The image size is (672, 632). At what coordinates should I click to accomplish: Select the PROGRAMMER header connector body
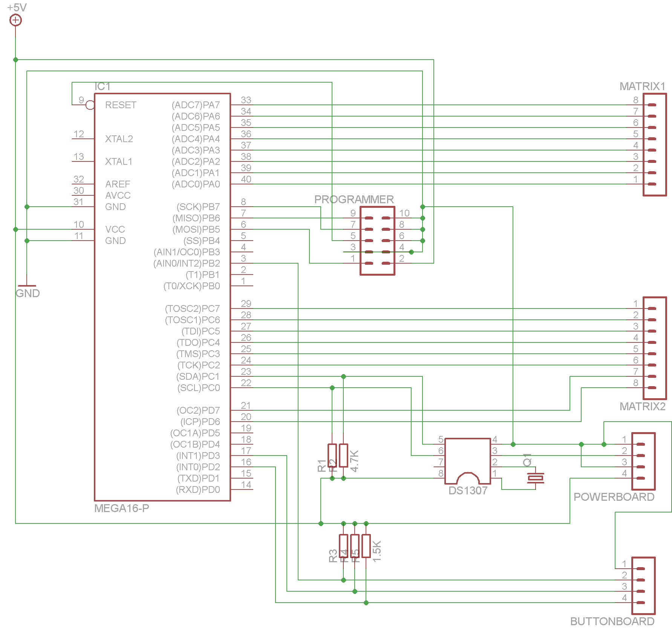click(377, 241)
